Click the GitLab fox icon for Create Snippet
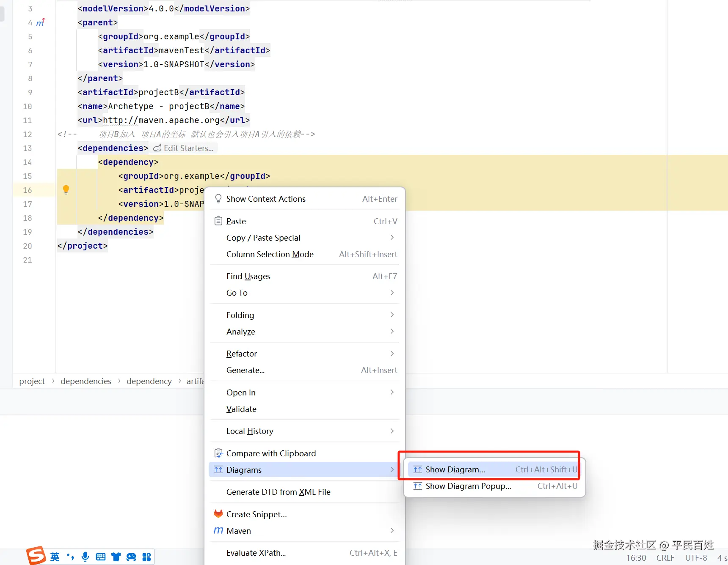The image size is (728, 565). (218, 514)
